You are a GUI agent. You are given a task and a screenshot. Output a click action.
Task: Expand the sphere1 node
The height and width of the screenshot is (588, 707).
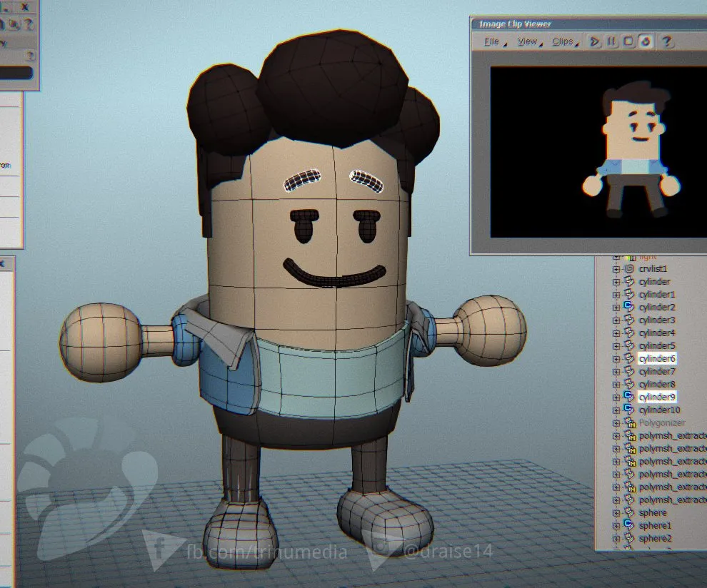pyautogui.click(x=617, y=526)
